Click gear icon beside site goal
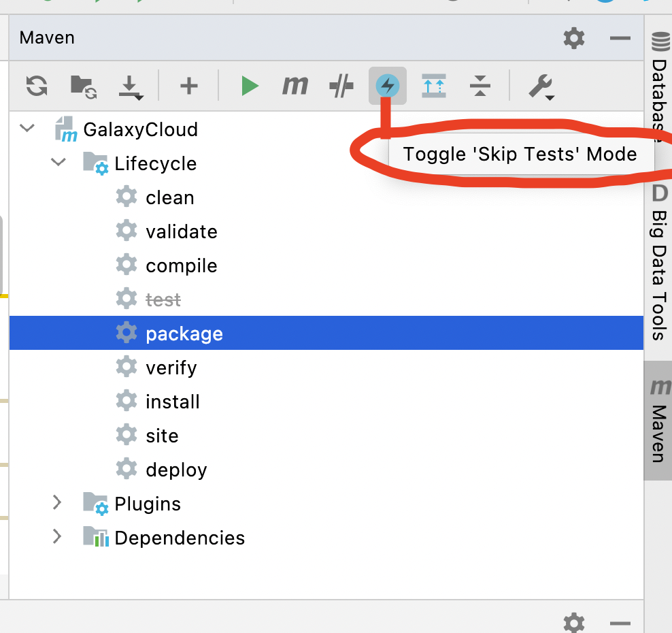 point(127,434)
